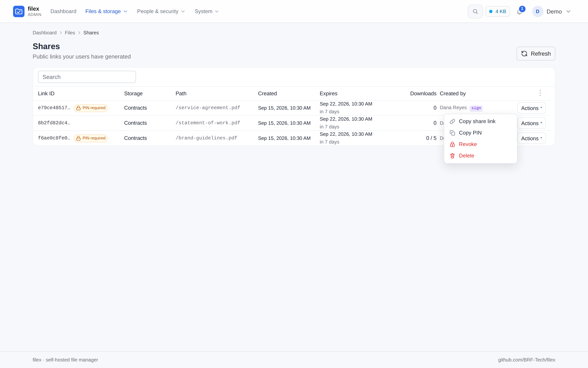Screen dimensions: 588x368
Task: Click the copy icon beside Copy PIN
Action: click(x=452, y=133)
